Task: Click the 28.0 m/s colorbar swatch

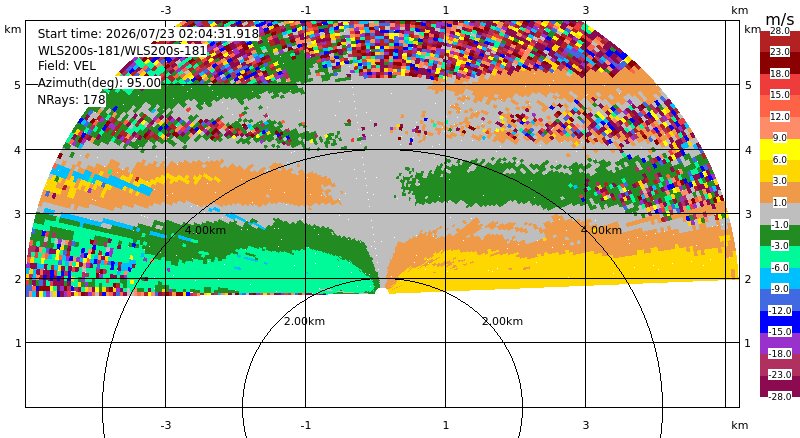Action: tap(780, 42)
